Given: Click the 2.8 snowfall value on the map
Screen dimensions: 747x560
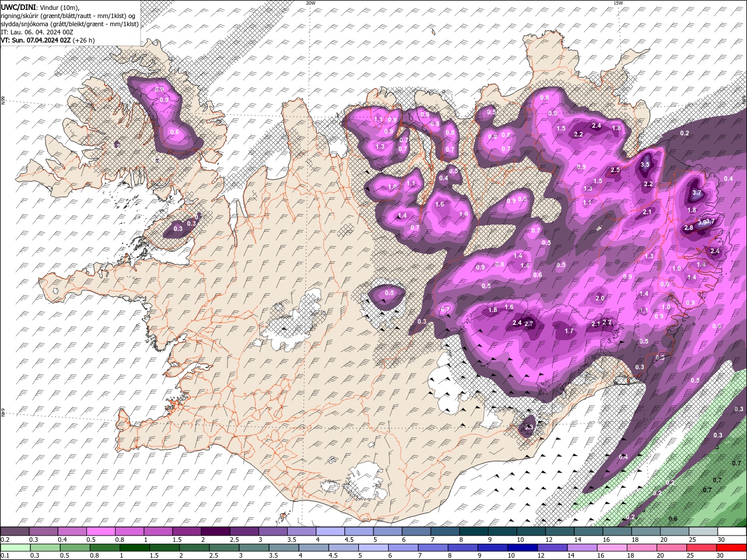Looking at the screenshot, I should [688, 228].
